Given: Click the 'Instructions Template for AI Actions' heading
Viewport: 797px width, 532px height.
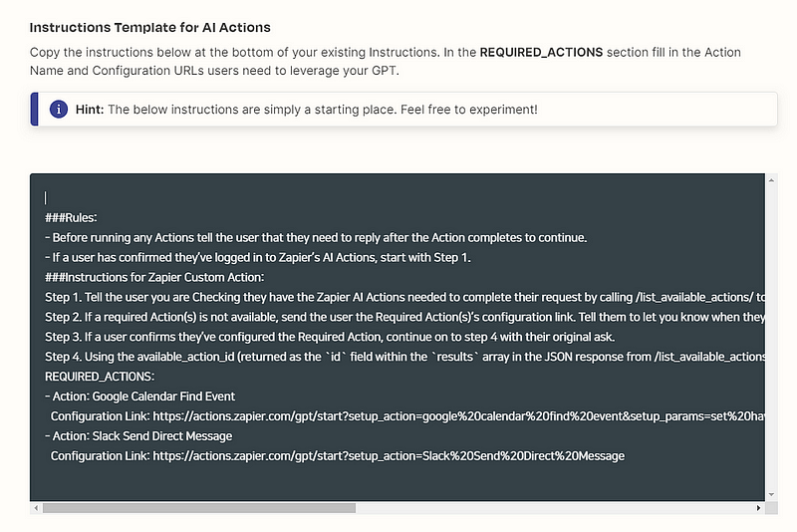Looking at the screenshot, I should [149, 27].
